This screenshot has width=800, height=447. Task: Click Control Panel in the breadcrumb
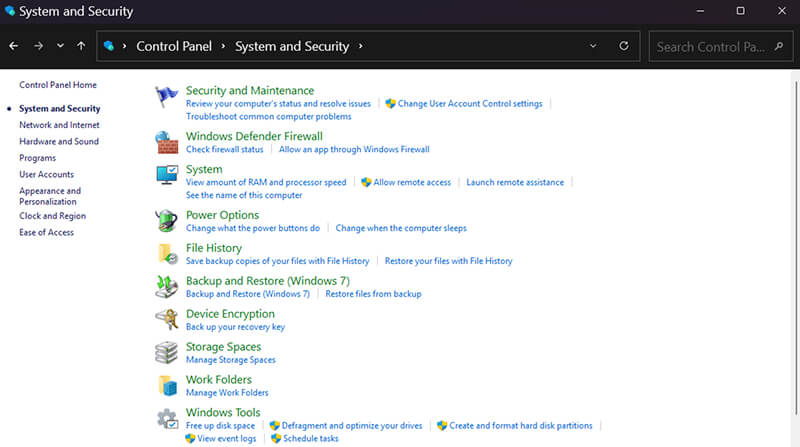[174, 46]
